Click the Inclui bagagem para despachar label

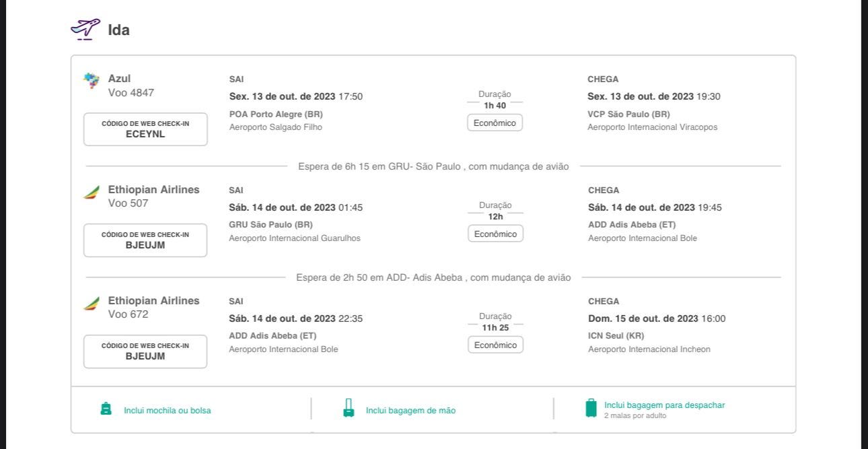664,405
